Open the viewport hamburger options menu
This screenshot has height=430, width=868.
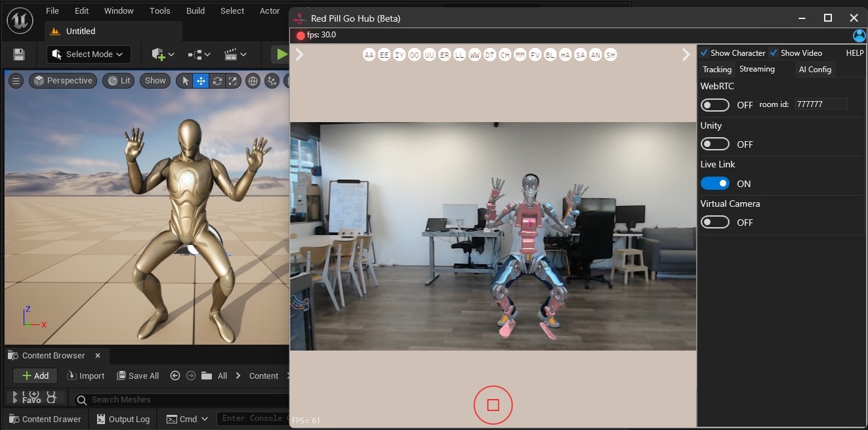pos(16,81)
